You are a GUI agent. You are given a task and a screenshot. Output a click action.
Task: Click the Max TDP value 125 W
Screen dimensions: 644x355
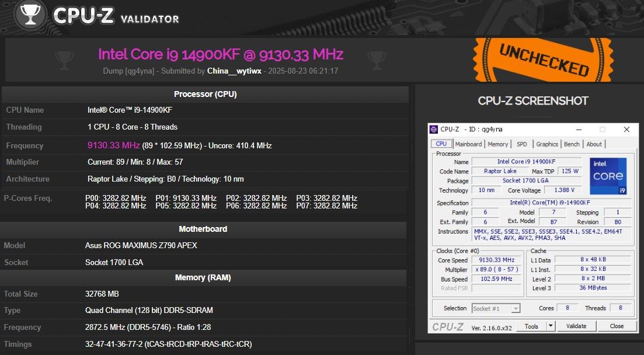point(570,171)
